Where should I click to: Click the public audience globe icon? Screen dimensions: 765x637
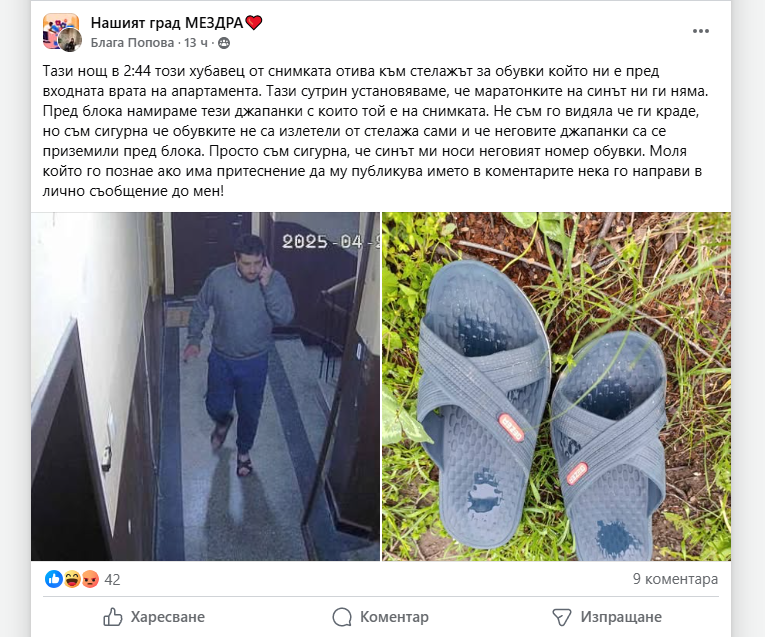[224, 43]
